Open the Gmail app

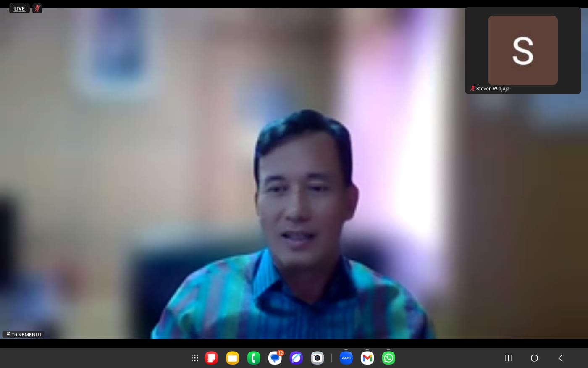tap(367, 358)
